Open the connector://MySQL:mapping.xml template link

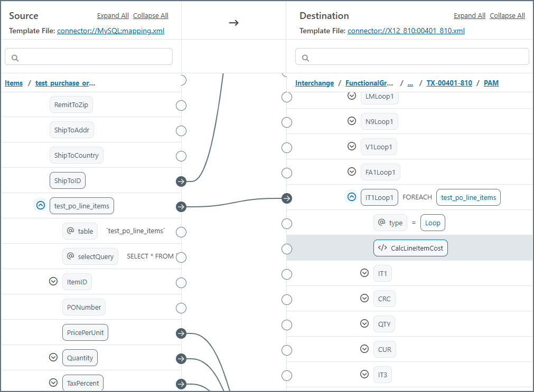tap(110, 31)
